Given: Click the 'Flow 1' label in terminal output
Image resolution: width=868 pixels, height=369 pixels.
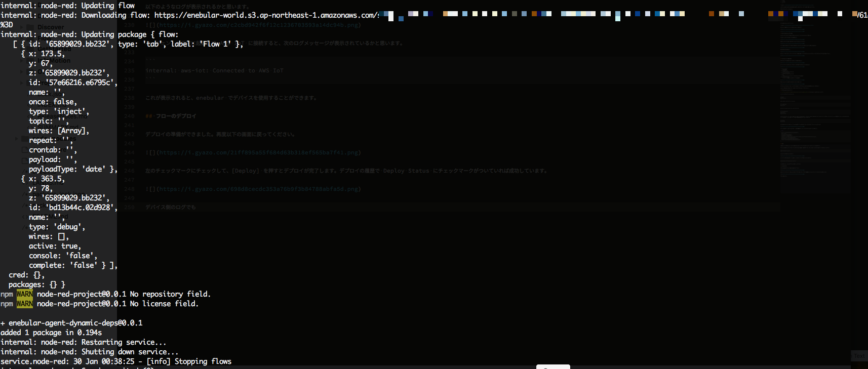Looking at the screenshot, I should 215,44.
